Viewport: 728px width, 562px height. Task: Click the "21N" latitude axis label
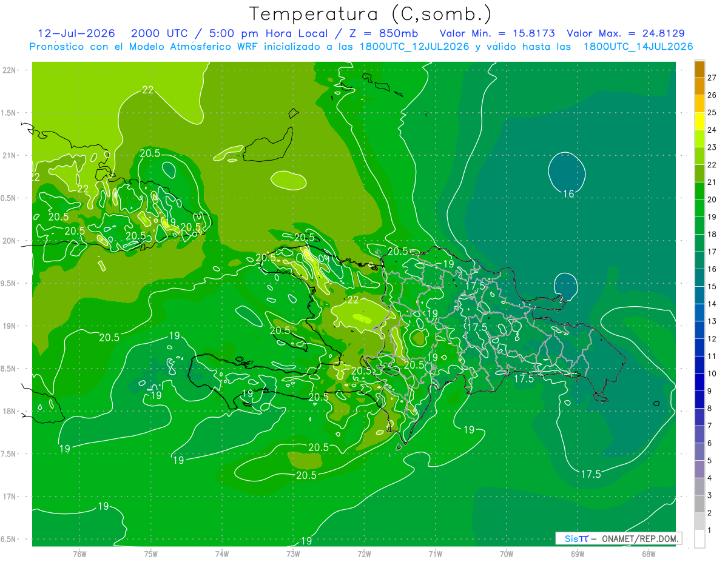[8, 155]
